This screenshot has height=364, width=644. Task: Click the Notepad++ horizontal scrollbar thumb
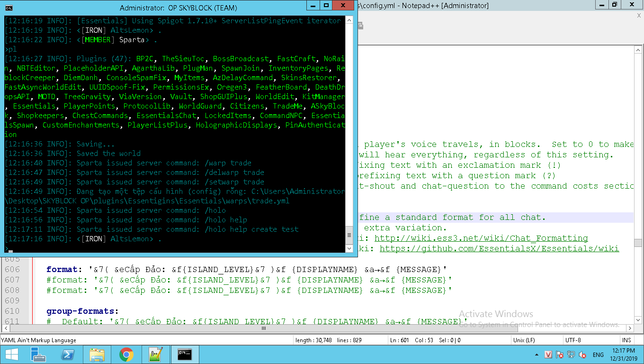264,328
